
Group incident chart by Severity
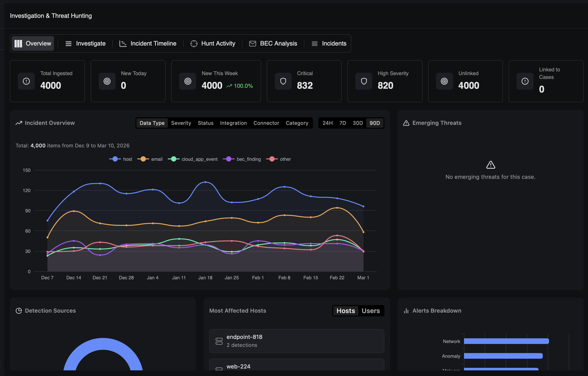[x=181, y=123]
